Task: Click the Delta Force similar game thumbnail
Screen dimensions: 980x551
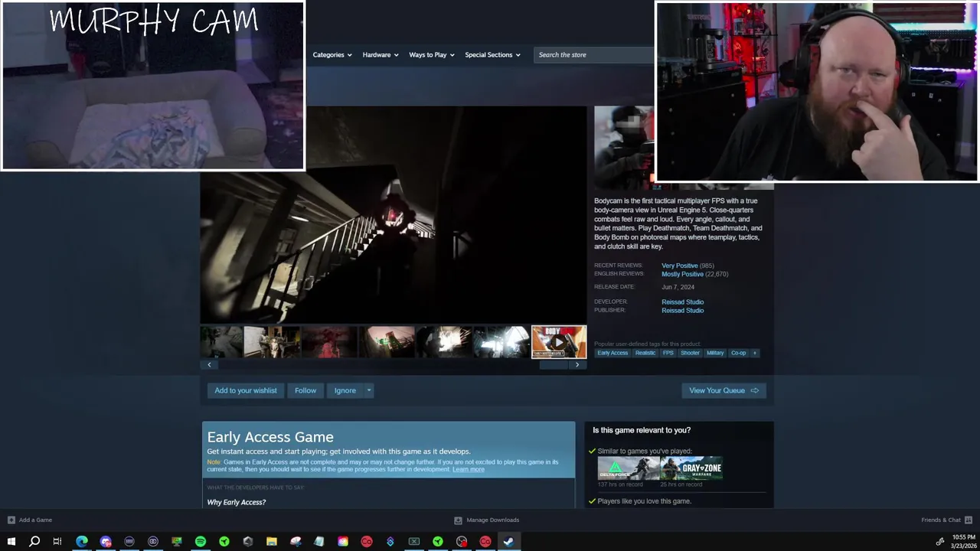Action: (628, 468)
